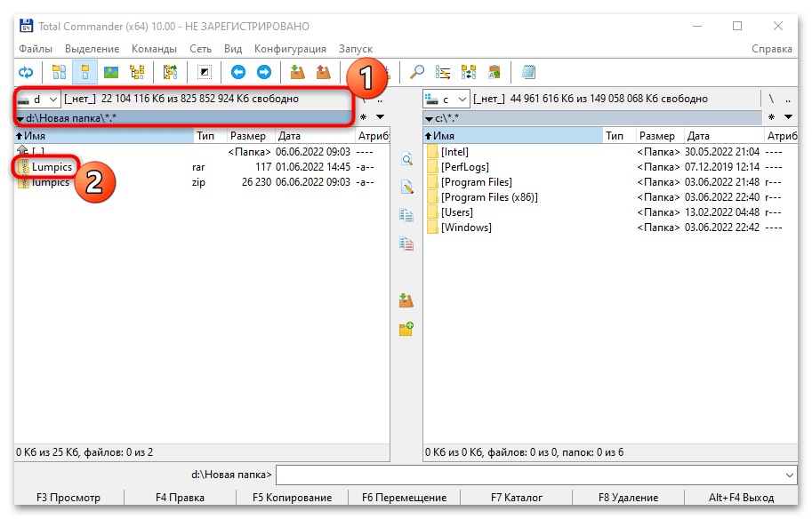Open the Конфигурация menu
812x519 pixels.
click(290, 48)
